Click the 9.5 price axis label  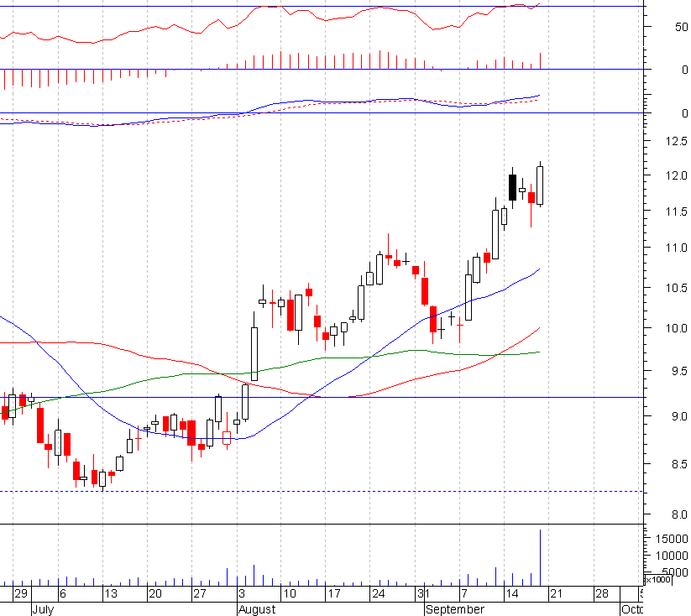click(x=679, y=372)
